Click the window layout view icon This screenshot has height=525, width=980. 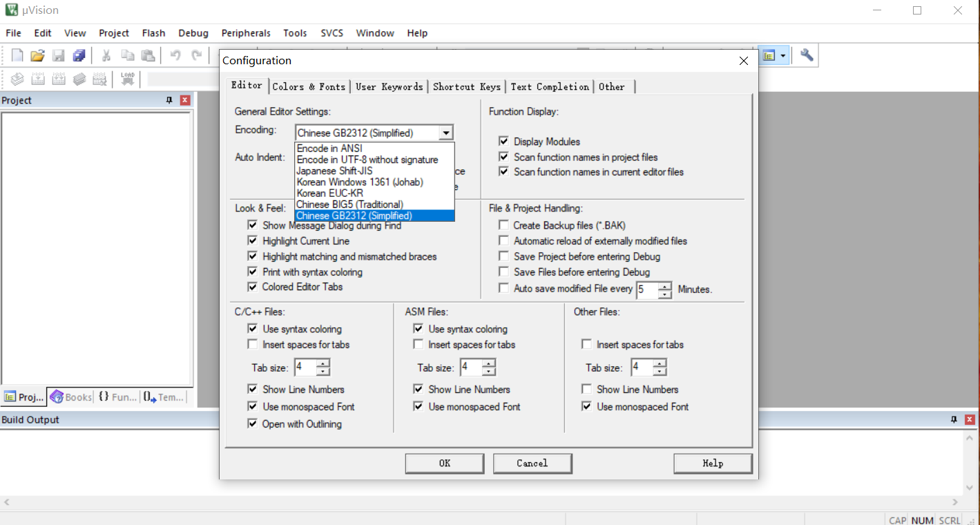point(769,56)
